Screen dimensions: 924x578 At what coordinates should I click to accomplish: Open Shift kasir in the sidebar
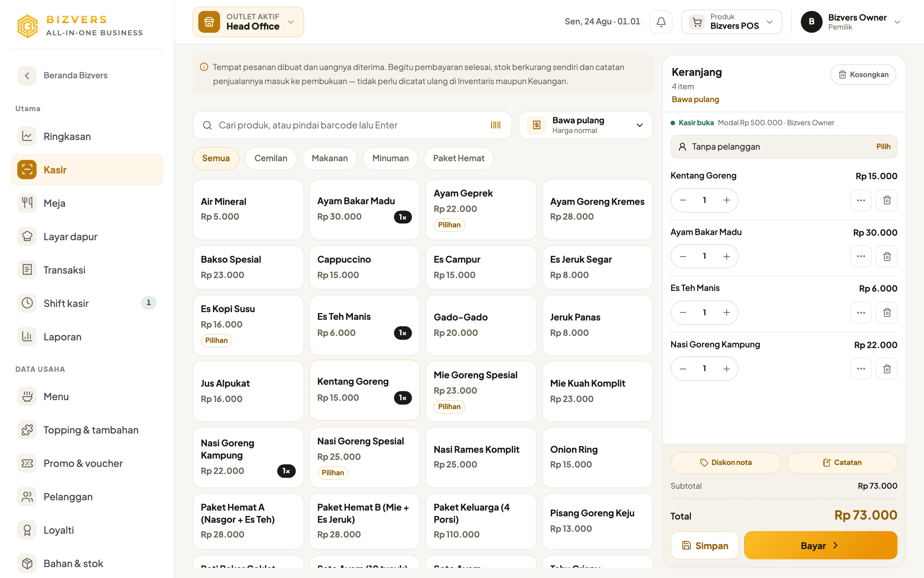[87, 303]
